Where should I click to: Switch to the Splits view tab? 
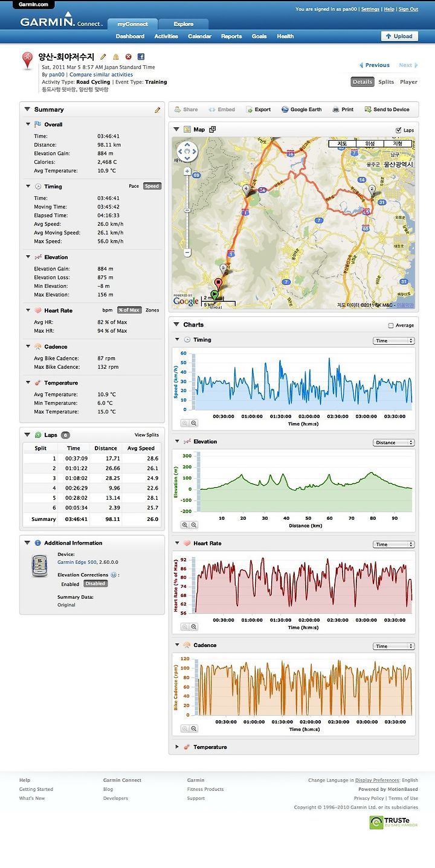pyautogui.click(x=386, y=81)
